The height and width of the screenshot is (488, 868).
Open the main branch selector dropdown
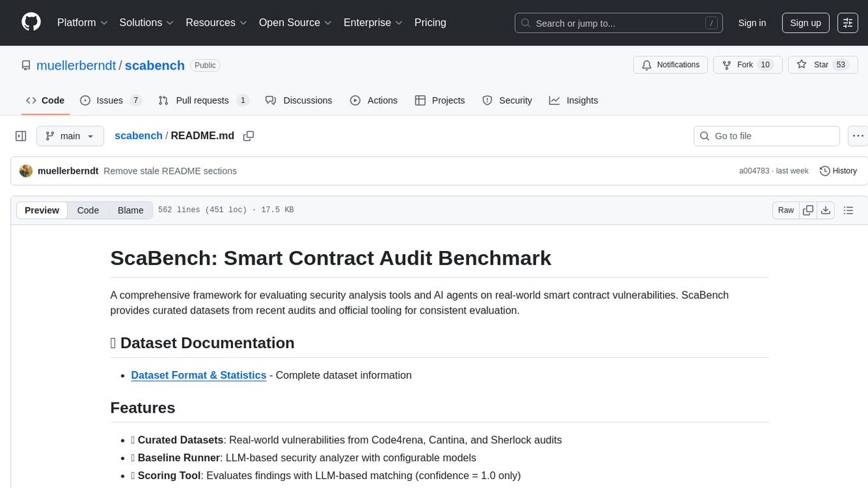point(70,136)
